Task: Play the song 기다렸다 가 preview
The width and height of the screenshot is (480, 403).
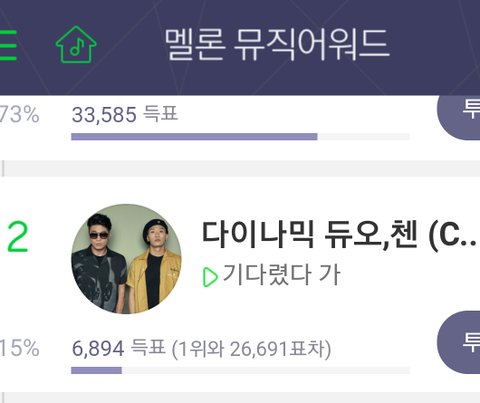Action: pyautogui.click(x=210, y=277)
